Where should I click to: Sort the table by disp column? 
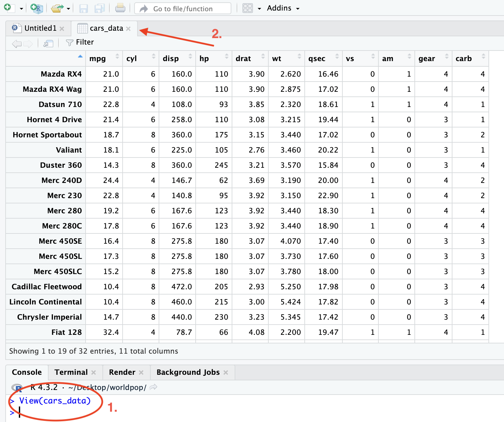click(x=177, y=59)
